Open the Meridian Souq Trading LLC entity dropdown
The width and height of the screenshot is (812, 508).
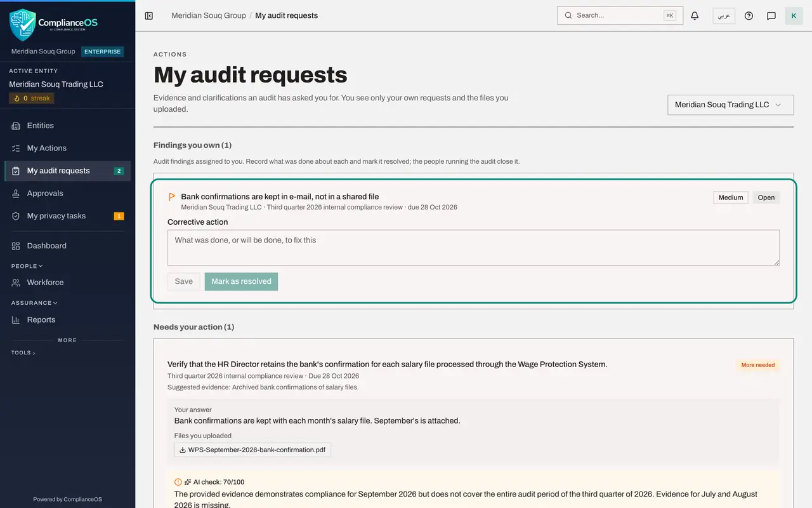pyautogui.click(x=730, y=105)
